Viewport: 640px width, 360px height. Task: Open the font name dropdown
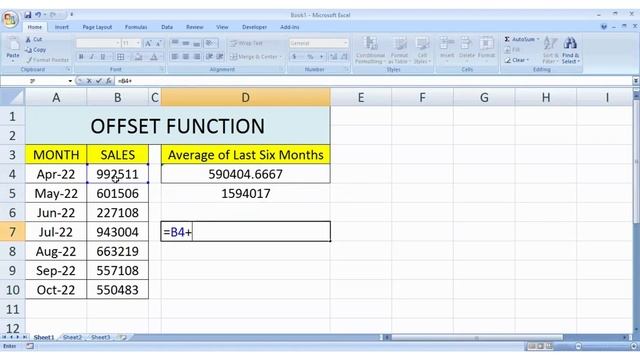[117, 43]
